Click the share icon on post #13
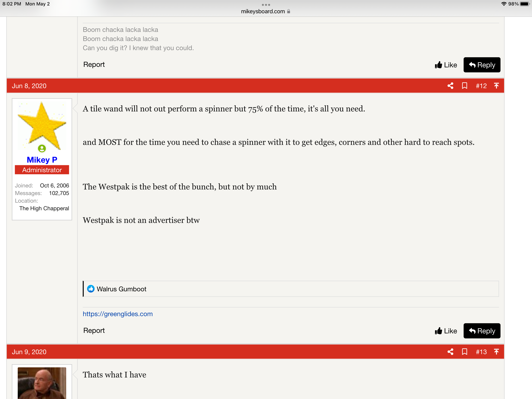Image resolution: width=532 pixels, height=399 pixels. 450,352
